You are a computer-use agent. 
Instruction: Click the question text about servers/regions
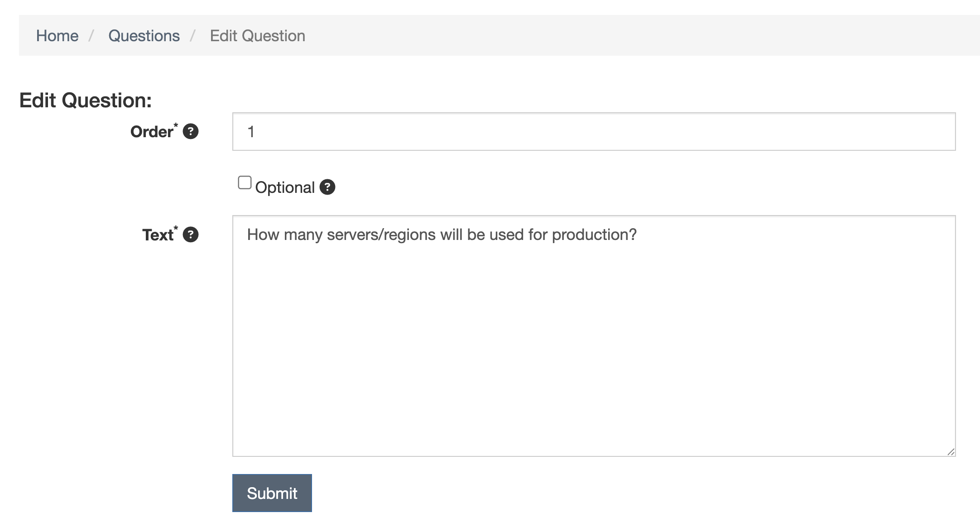(x=442, y=235)
